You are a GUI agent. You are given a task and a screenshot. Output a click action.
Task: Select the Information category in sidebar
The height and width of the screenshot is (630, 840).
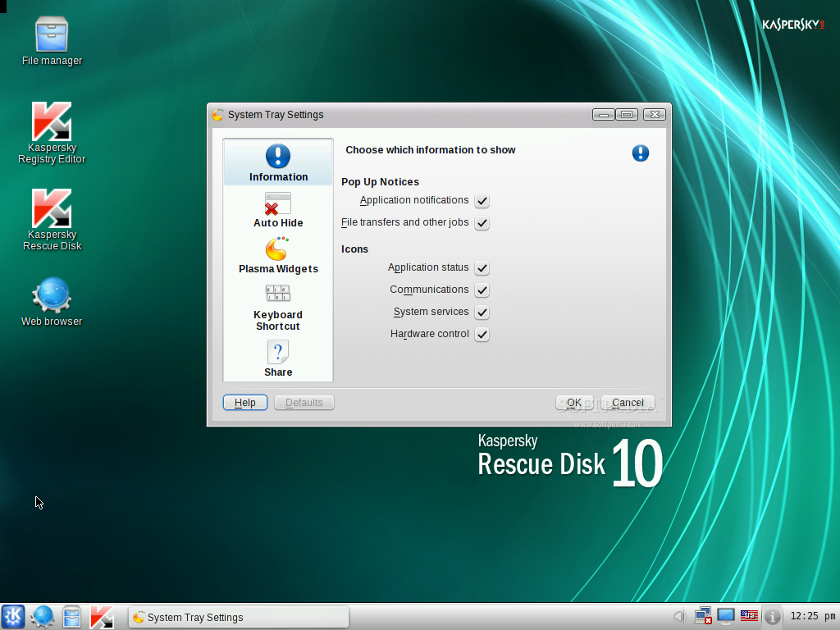click(x=278, y=162)
